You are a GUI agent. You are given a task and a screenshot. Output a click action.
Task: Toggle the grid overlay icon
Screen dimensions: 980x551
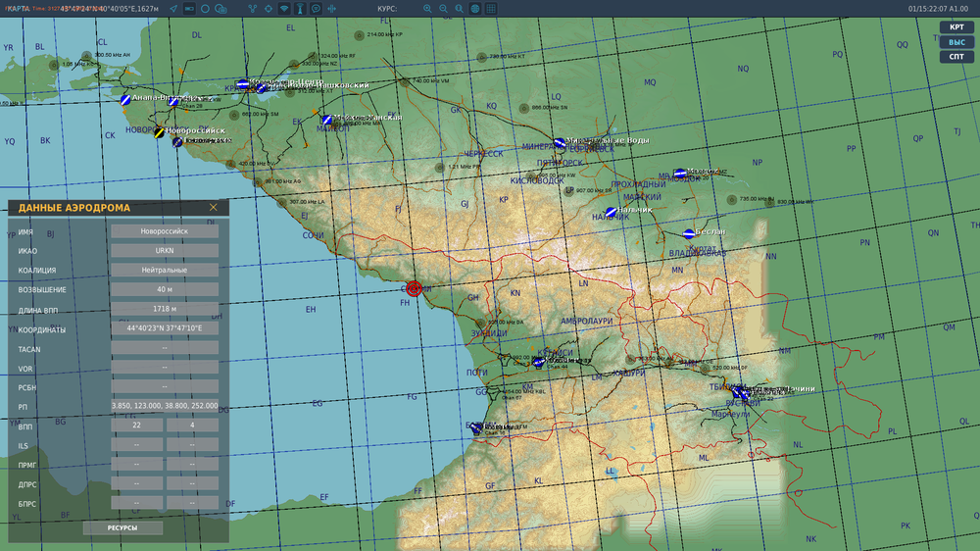pos(491,9)
